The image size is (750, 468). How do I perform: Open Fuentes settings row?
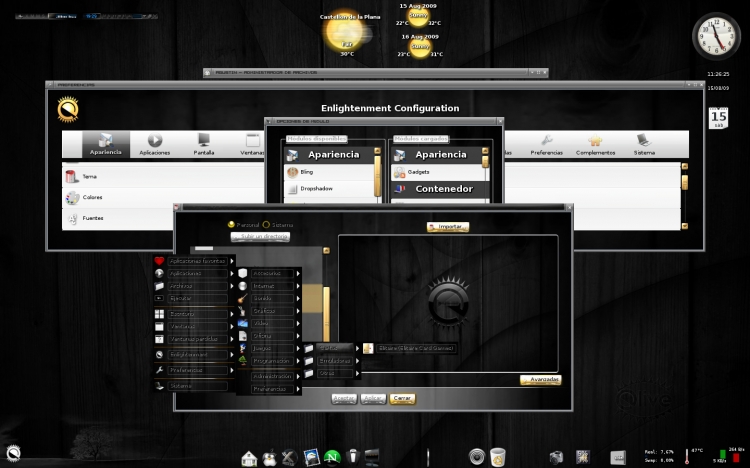click(x=163, y=218)
